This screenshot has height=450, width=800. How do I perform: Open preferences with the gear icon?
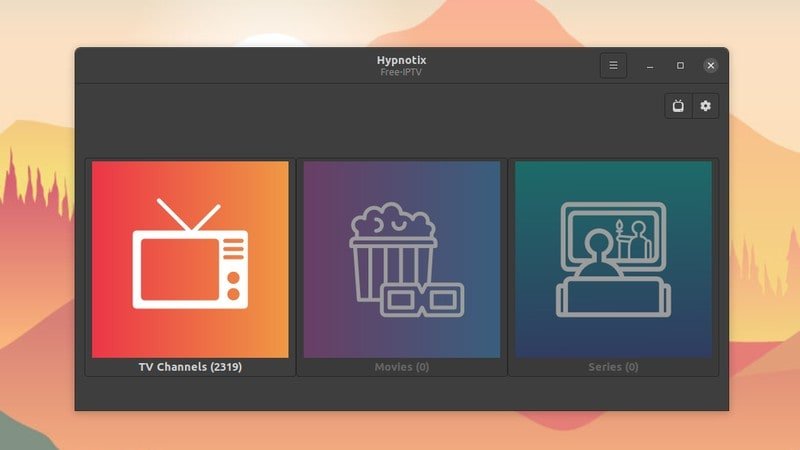tap(705, 106)
